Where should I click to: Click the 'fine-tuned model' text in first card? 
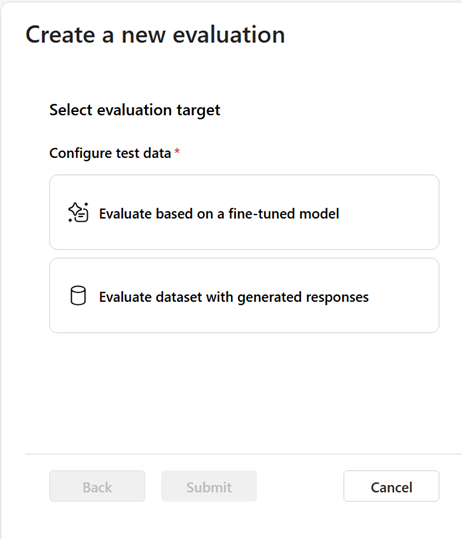pos(284,214)
